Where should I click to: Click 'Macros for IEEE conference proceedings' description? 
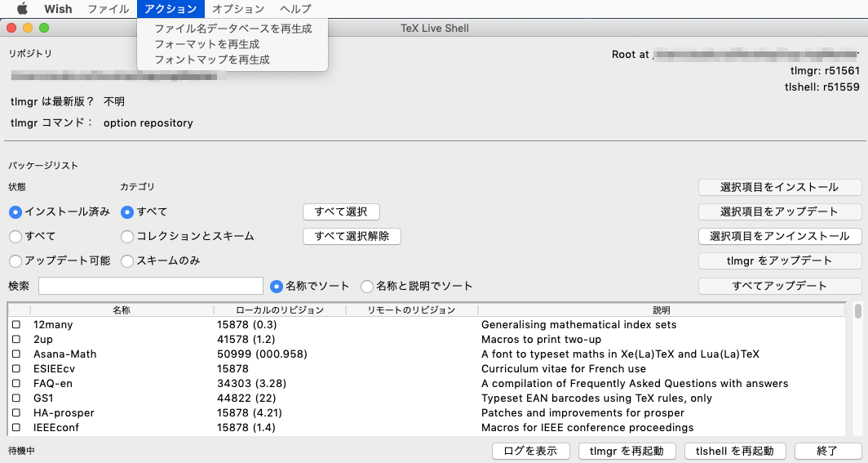(587, 427)
